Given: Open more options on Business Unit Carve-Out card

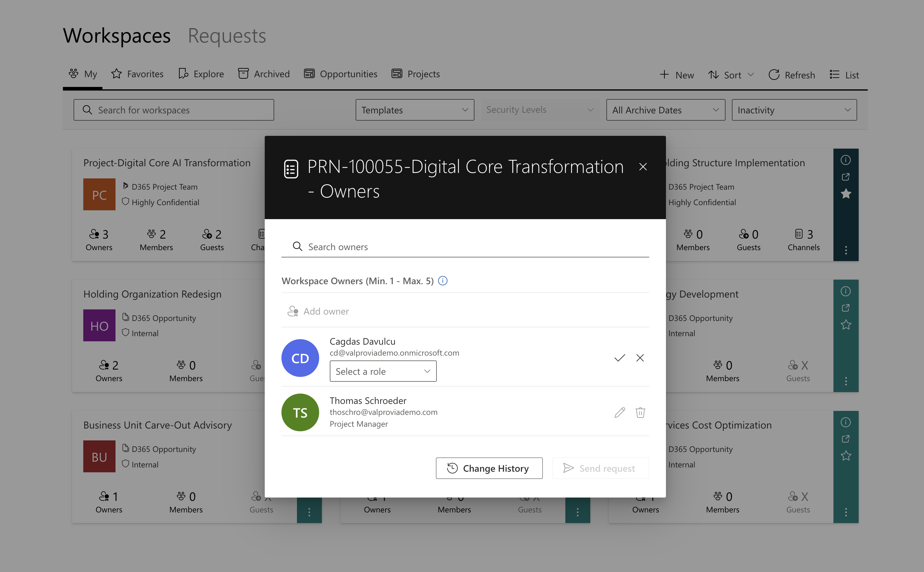Looking at the screenshot, I should tap(309, 512).
